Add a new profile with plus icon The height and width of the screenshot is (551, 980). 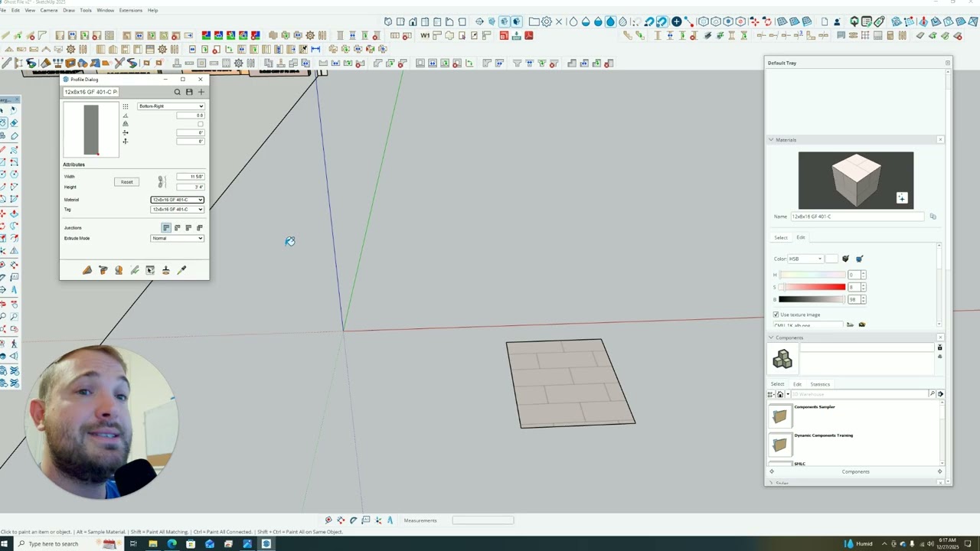point(201,92)
